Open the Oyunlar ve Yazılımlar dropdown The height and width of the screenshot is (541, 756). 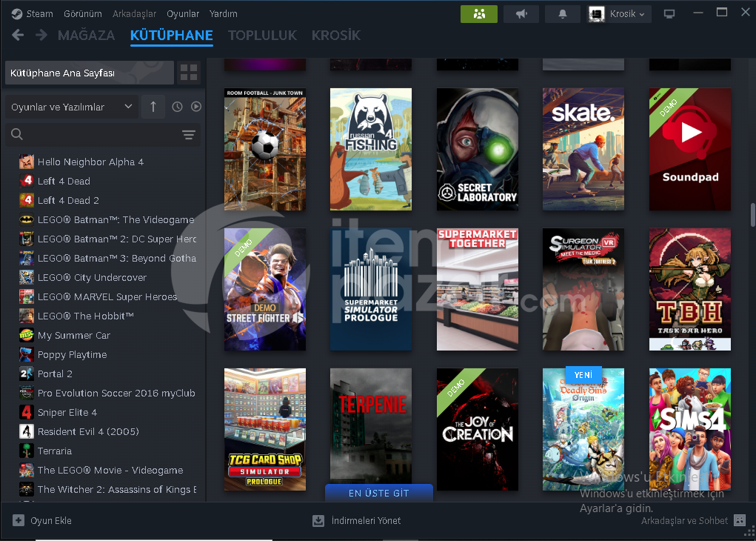71,107
